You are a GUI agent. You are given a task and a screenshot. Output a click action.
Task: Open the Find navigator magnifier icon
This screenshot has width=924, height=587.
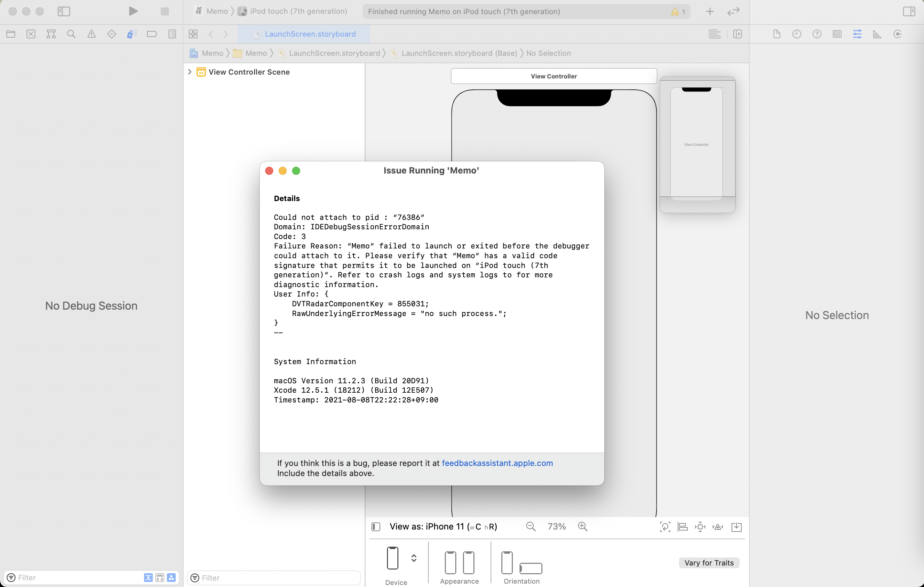pyautogui.click(x=71, y=34)
